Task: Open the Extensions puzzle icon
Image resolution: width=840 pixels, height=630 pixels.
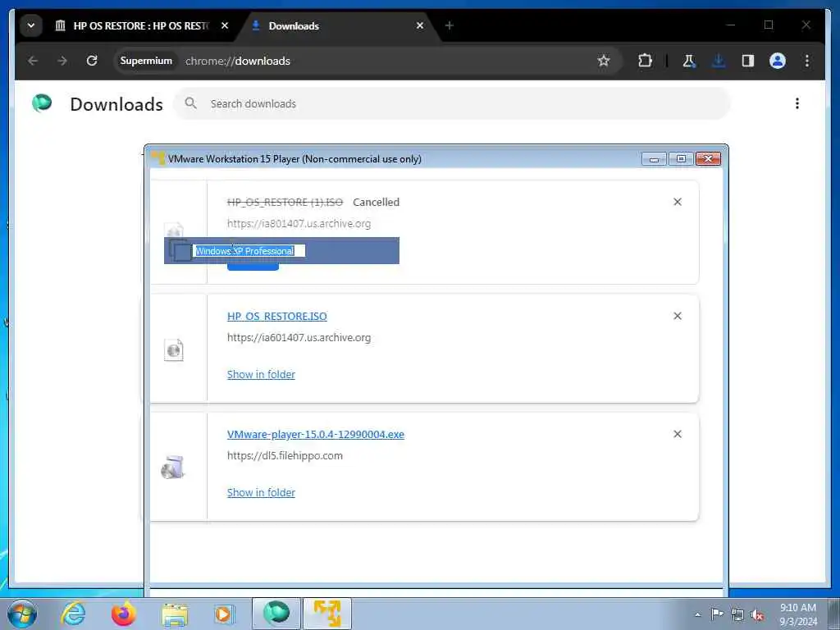Action: [x=645, y=61]
